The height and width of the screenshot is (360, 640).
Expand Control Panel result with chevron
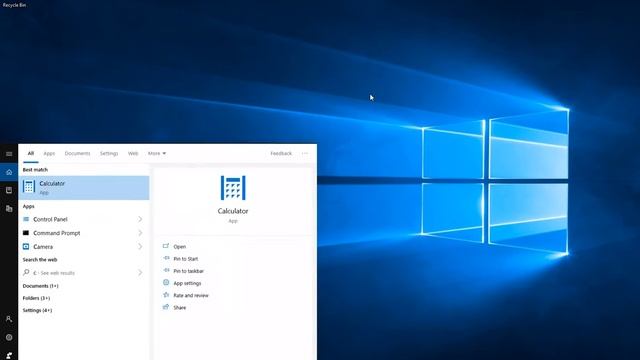140,219
